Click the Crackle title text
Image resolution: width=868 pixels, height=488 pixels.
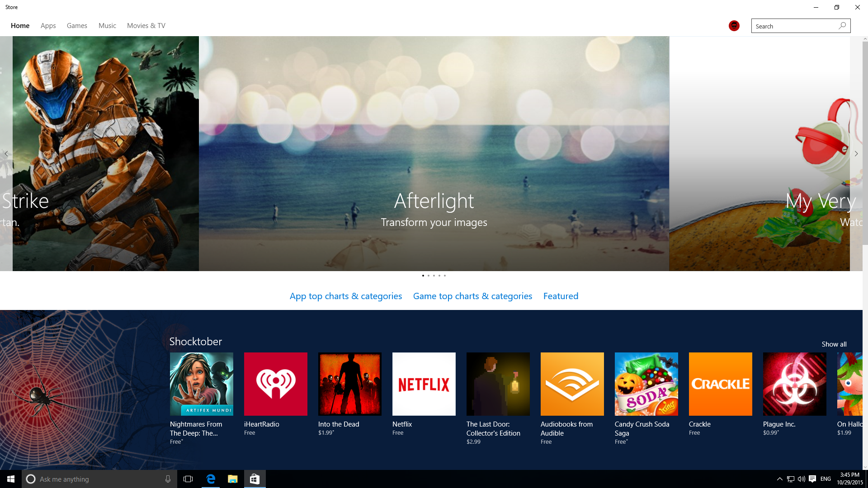pyautogui.click(x=700, y=424)
